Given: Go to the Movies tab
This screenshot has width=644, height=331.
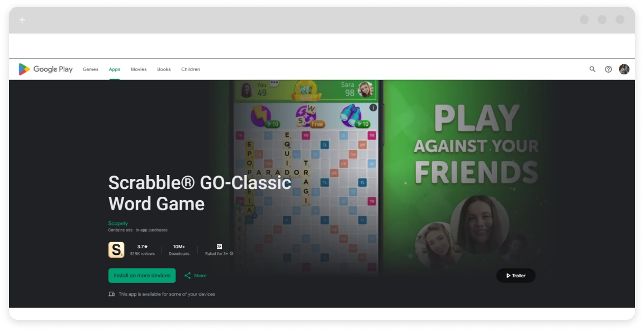Looking at the screenshot, I should coord(139,69).
